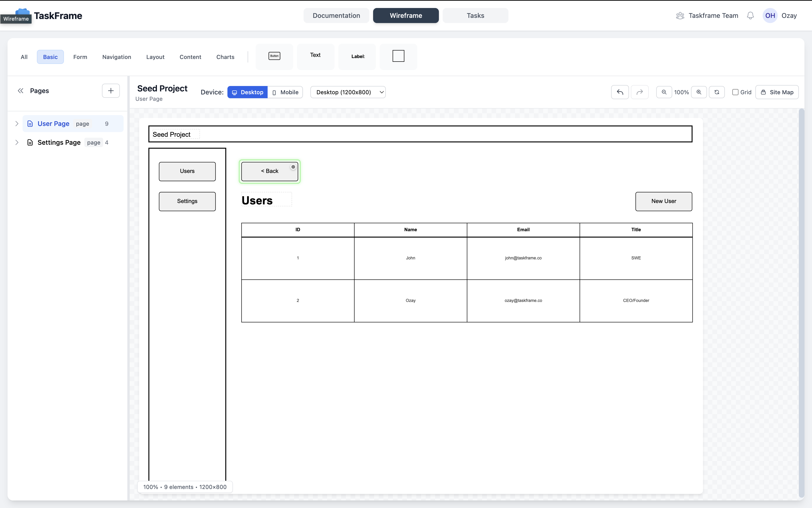
Task: Open the Wireframe tab
Action: [406, 16]
